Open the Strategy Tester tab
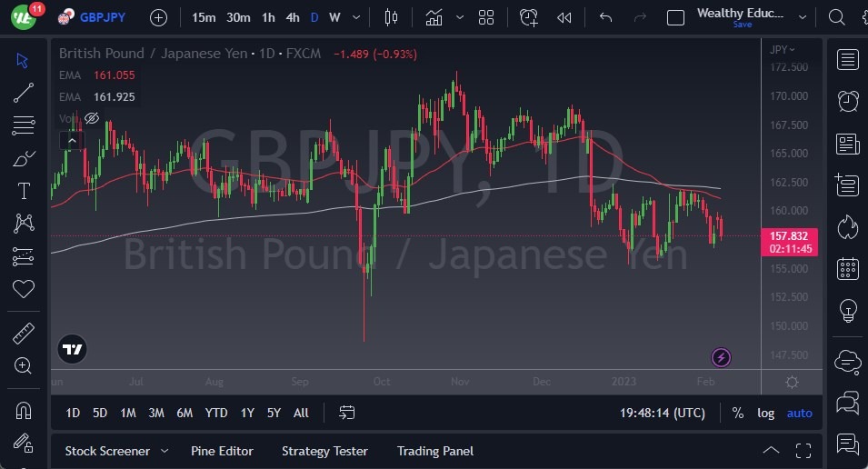Viewport: 868px width, 469px height. (324, 451)
